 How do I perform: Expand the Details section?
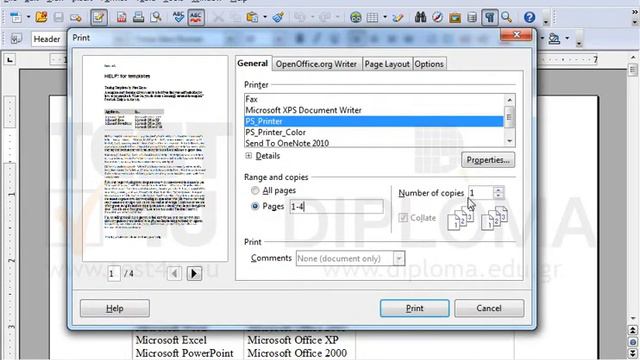click(x=249, y=156)
